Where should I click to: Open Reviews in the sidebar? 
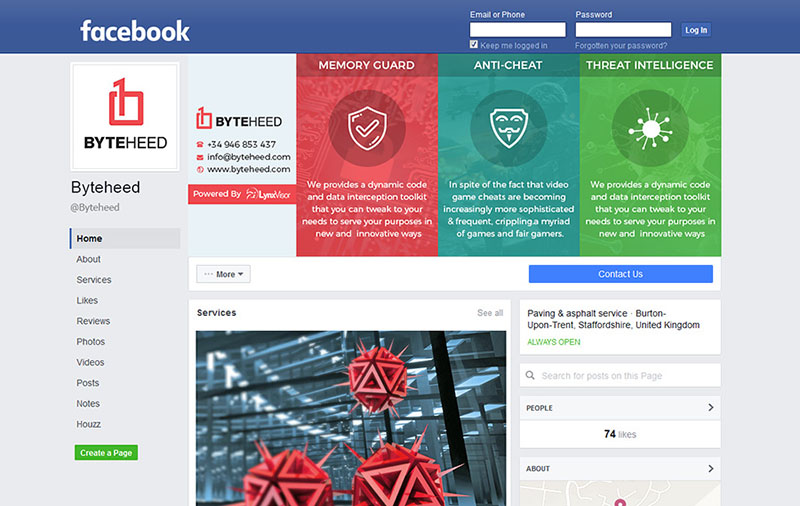point(93,321)
